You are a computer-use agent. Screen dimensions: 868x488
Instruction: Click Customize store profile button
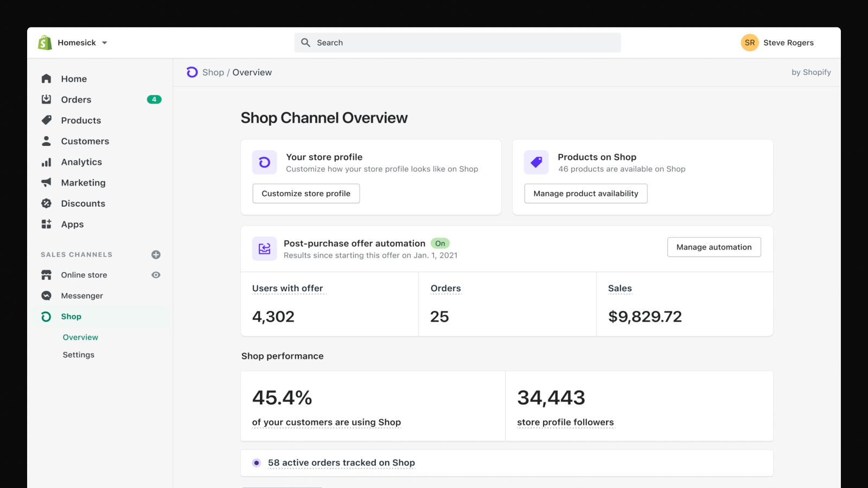(306, 194)
